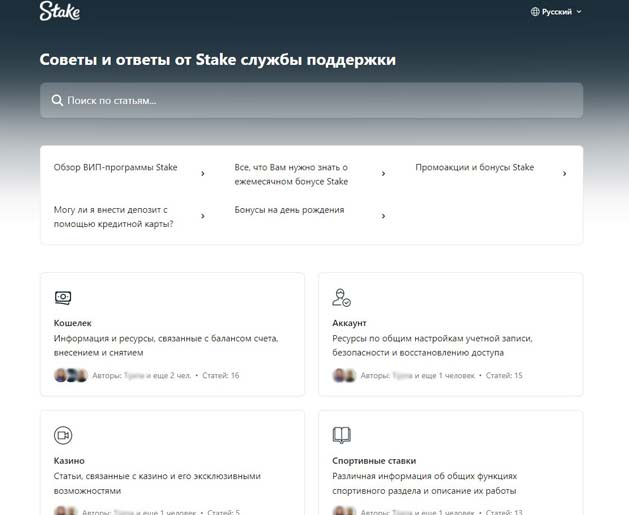
Task: Click the Аккаунт user shield icon
Action: coord(341,297)
